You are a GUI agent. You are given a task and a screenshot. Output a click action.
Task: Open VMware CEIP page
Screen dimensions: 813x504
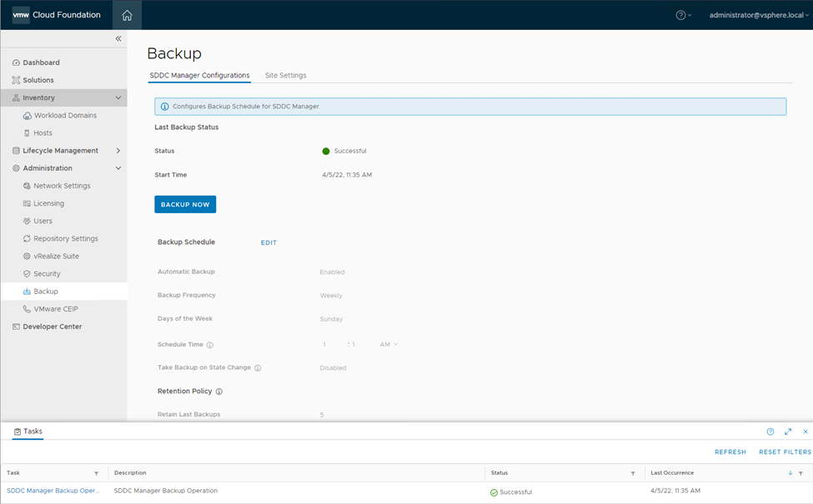tap(56, 309)
